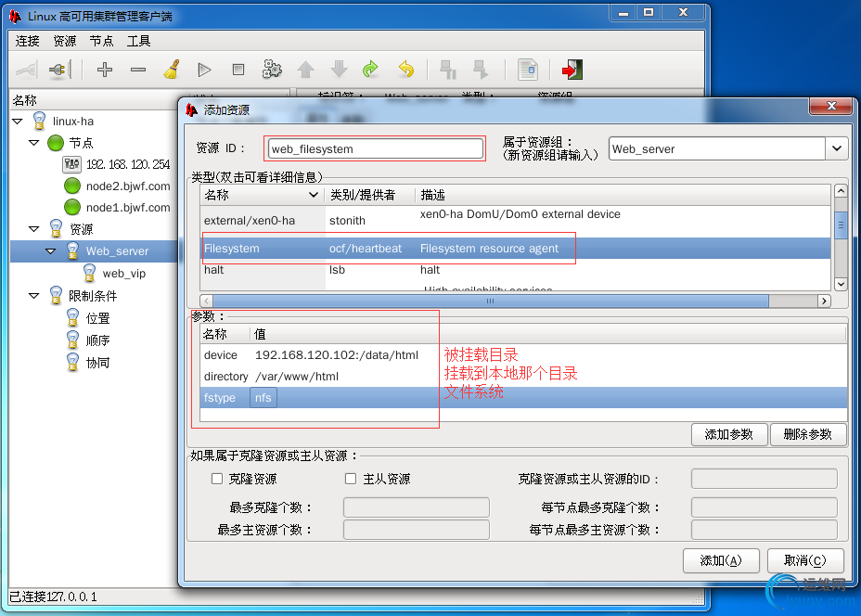The image size is (861, 616).
Task: Click the 添加(A) button
Action: coord(721,560)
